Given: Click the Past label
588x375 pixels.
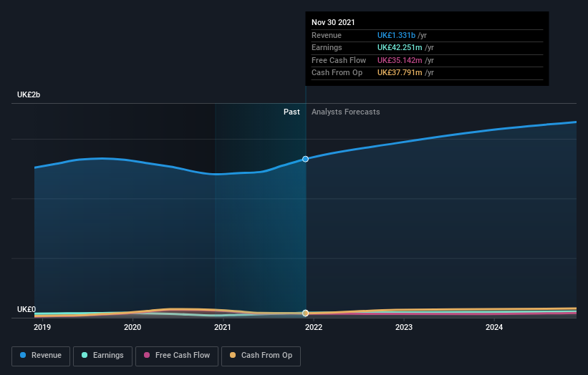Looking at the screenshot, I should click(x=291, y=112).
